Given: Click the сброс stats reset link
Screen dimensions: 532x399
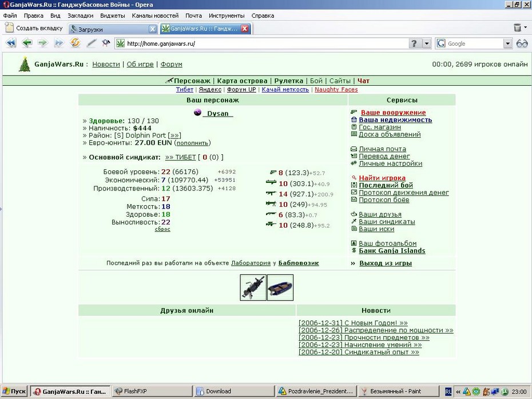Looking at the screenshot, I should click(162, 229).
